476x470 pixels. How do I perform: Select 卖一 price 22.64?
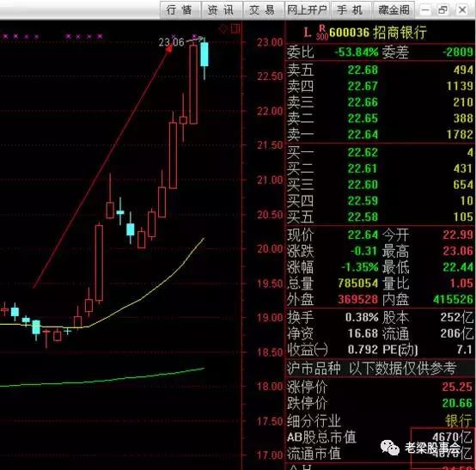(x=363, y=134)
